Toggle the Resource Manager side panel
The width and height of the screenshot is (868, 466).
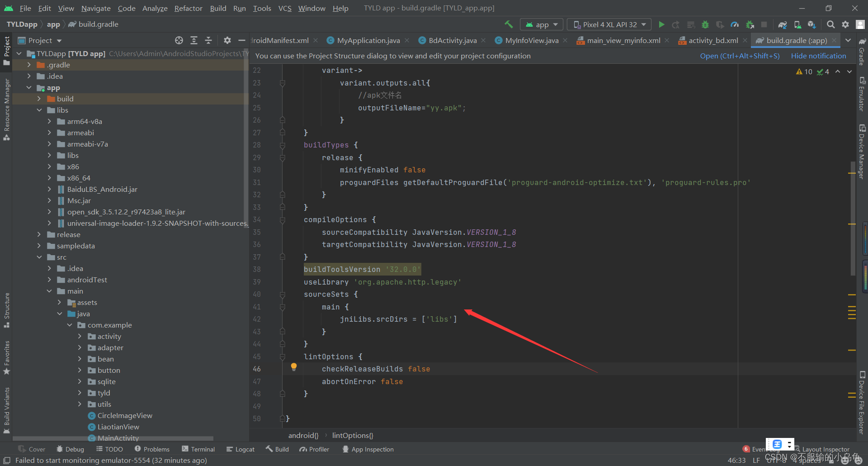6,110
